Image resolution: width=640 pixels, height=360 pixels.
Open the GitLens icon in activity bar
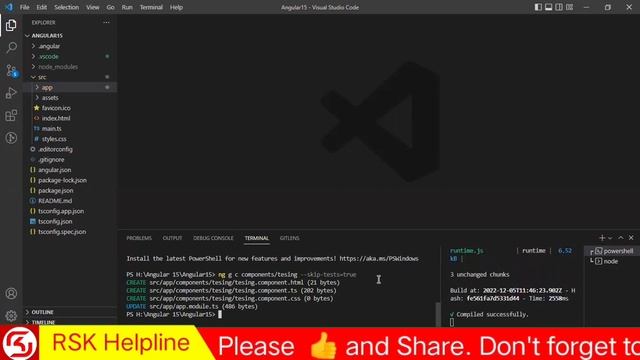[11, 138]
